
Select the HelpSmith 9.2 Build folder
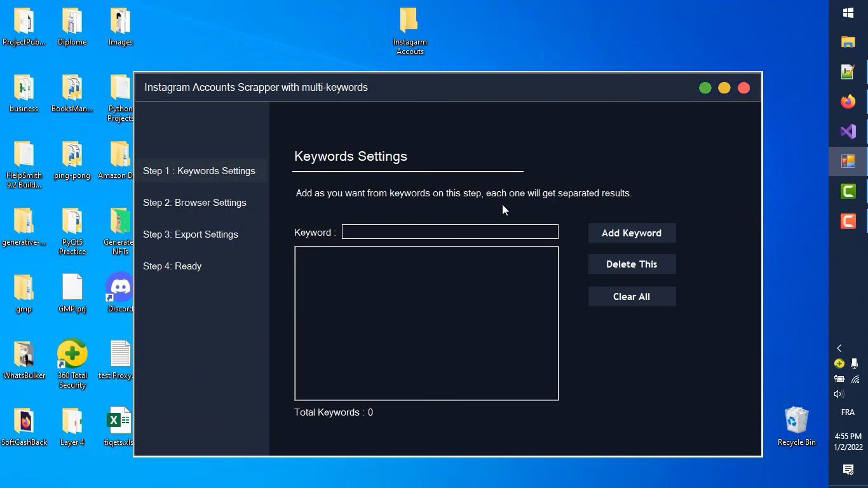tap(24, 165)
